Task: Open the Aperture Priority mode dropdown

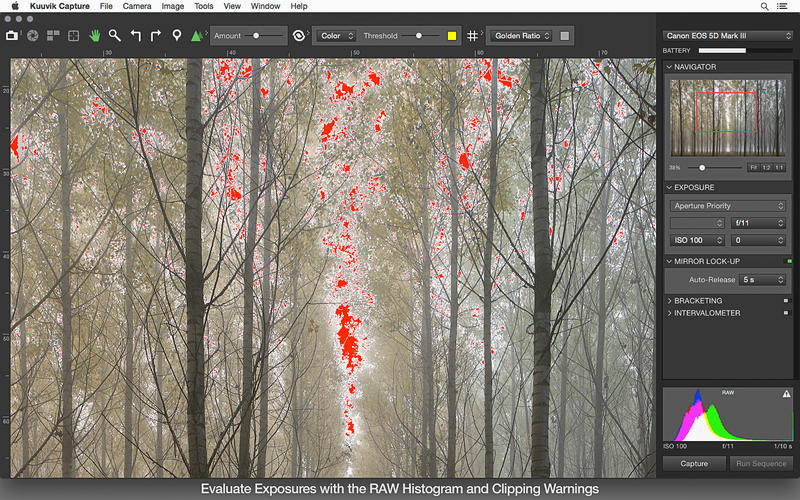Action: (727, 206)
